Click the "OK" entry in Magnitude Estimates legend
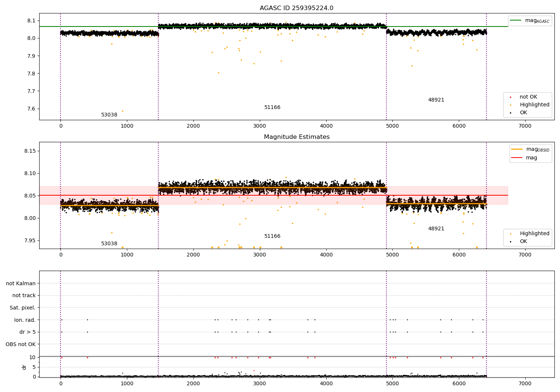The height and width of the screenshot is (392, 560). [x=519, y=242]
